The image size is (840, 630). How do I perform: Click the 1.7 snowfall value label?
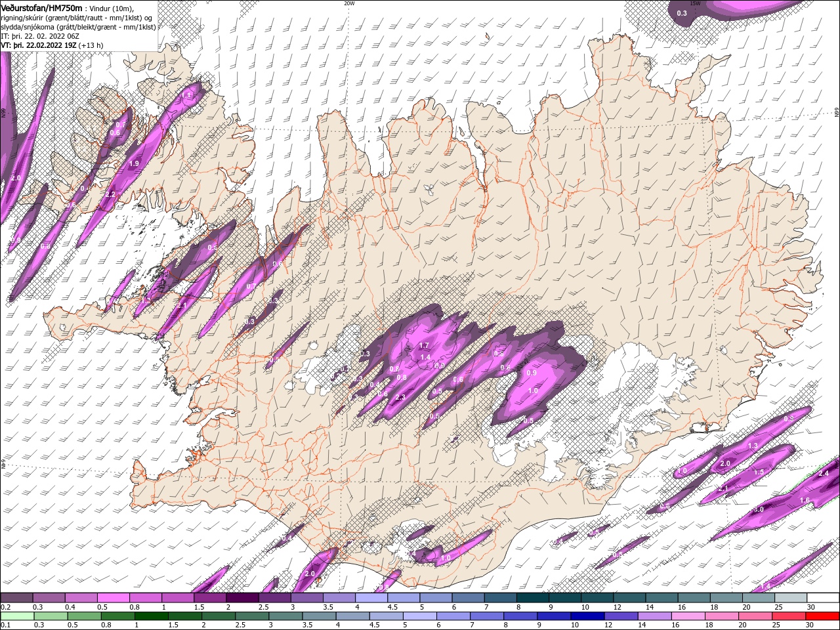tap(423, 345)
